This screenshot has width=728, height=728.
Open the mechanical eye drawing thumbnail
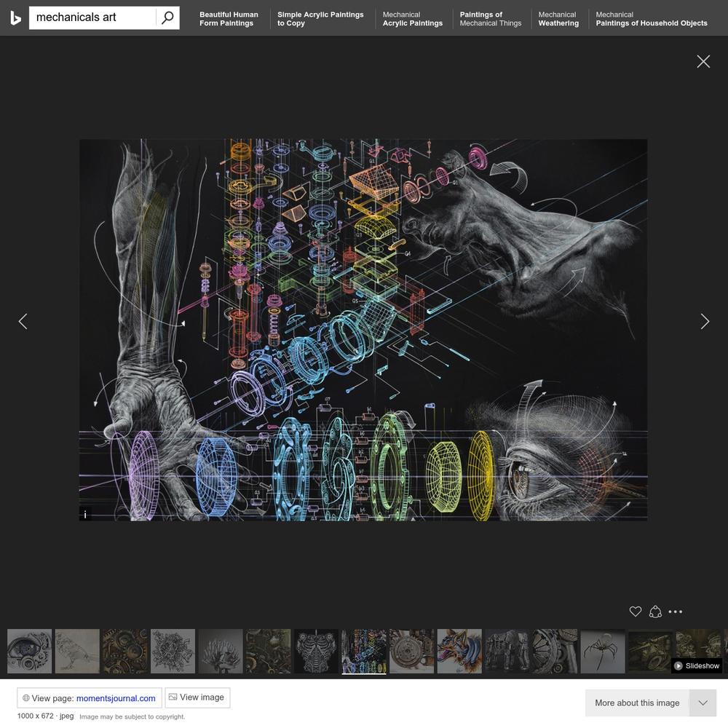coord(29,651)
